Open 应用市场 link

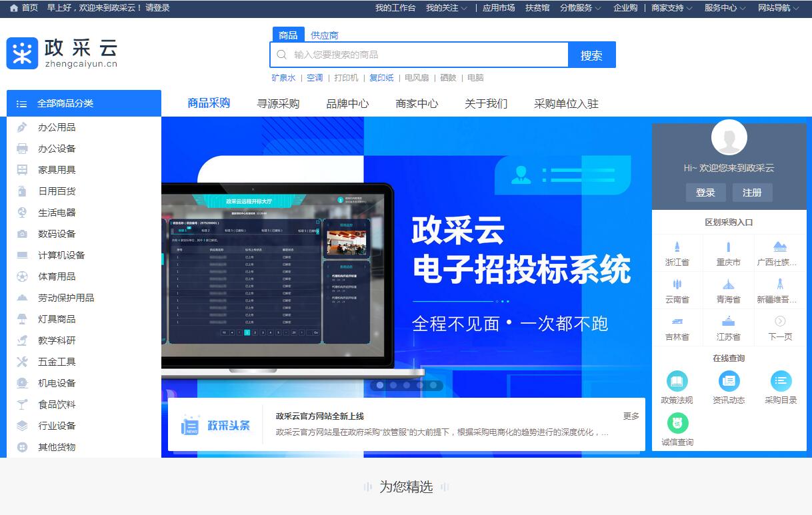tap(499, 8)
